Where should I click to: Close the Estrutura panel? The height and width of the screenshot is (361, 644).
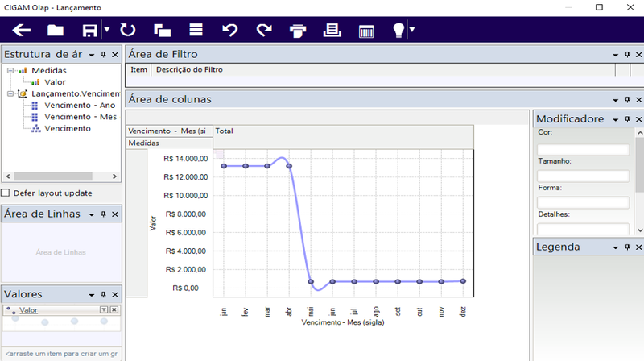point(115,55)
